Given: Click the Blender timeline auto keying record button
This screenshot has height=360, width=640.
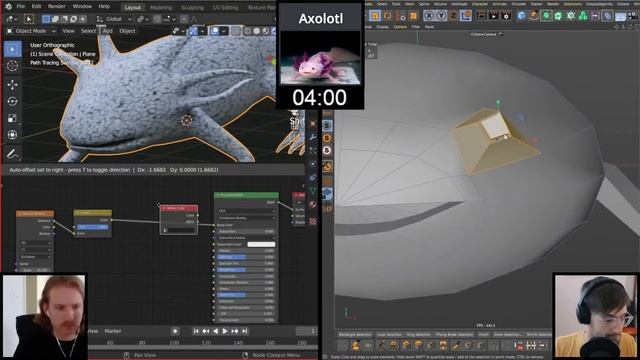Looking at the screenshot, I should coord(175,331).
